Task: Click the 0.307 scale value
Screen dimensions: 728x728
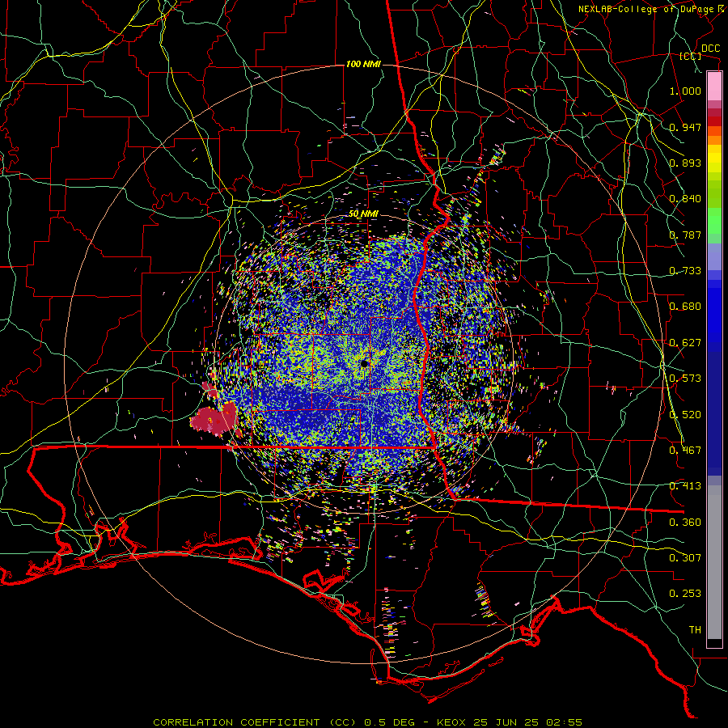Action: [685, 558]
